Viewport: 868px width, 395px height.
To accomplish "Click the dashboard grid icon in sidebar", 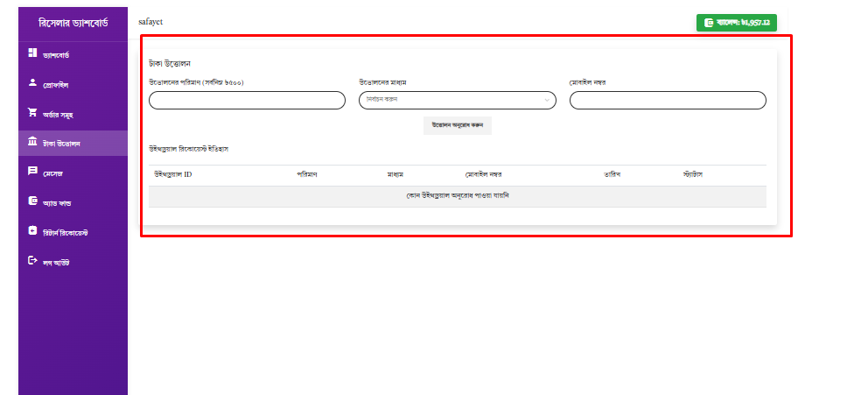I will pos(32,54).
